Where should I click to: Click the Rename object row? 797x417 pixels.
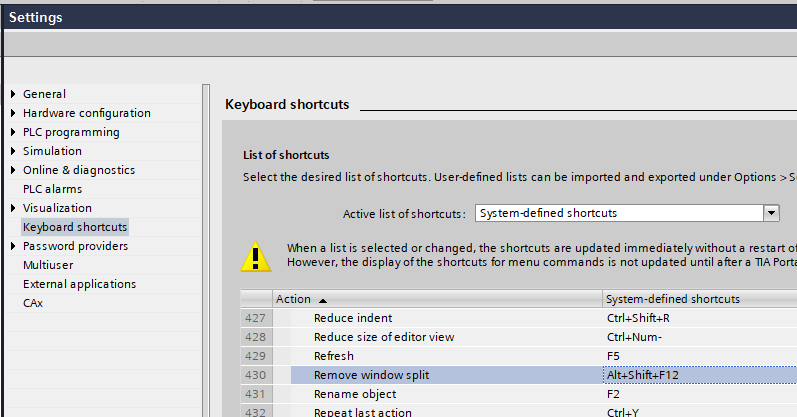[x=355, y=394]
